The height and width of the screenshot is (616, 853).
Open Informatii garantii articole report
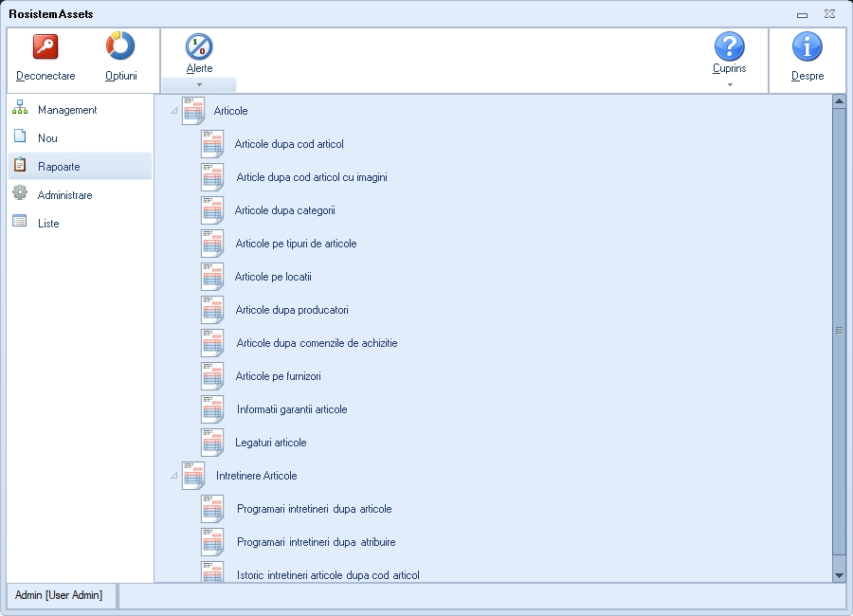pos(292,409)
